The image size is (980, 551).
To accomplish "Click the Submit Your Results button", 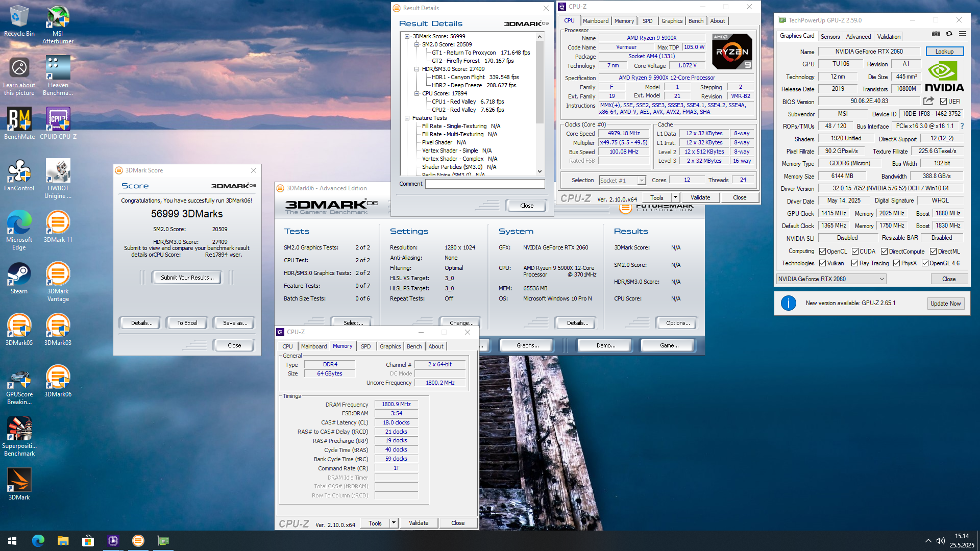I will pyautogui.click(x=187, y=278).
